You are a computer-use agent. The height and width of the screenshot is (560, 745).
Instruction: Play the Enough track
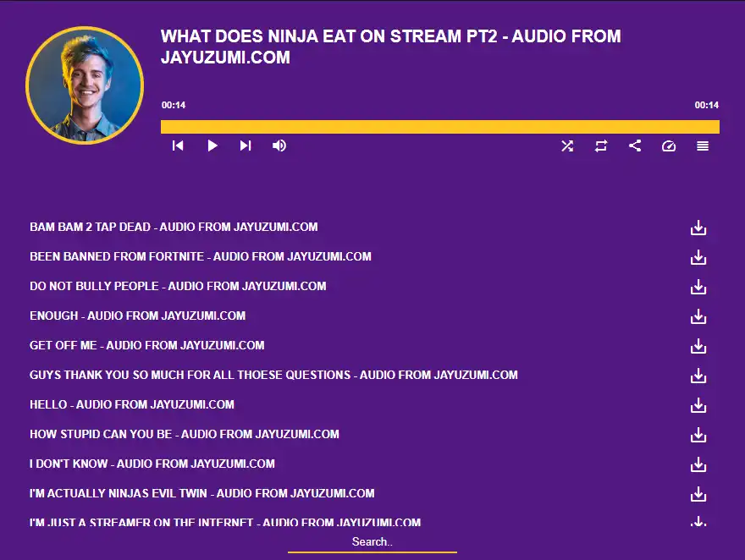coord(138,316)
